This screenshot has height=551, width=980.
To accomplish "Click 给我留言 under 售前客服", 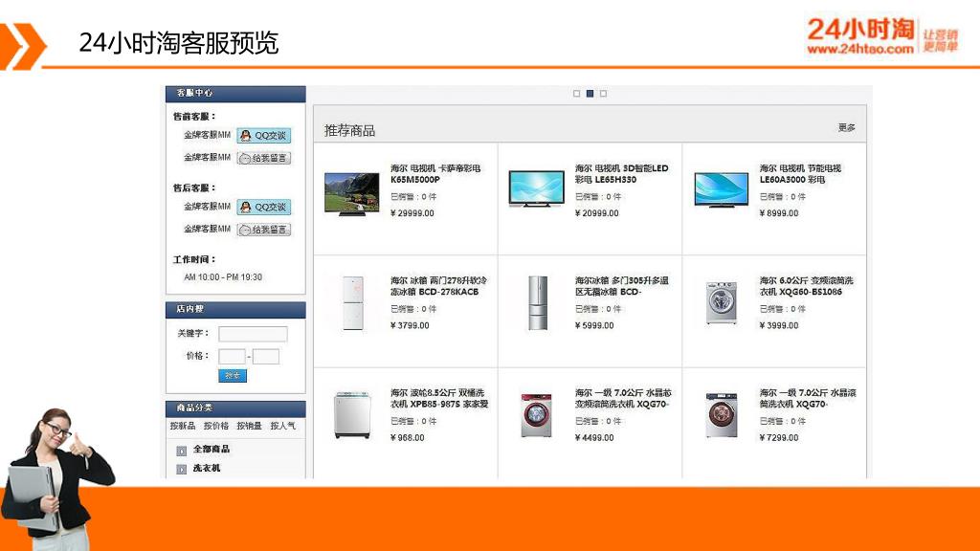I will pos(264,158).
